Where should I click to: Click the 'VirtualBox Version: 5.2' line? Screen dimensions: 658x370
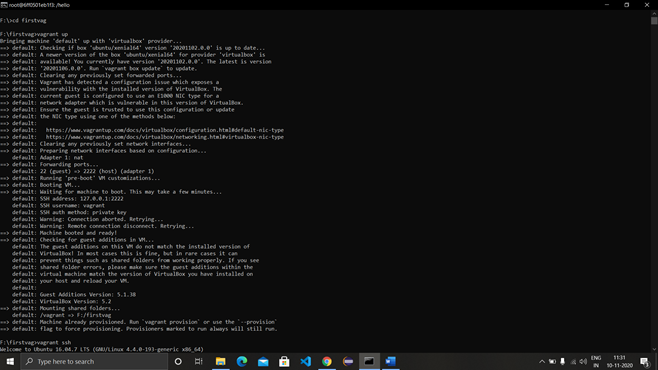62,301
